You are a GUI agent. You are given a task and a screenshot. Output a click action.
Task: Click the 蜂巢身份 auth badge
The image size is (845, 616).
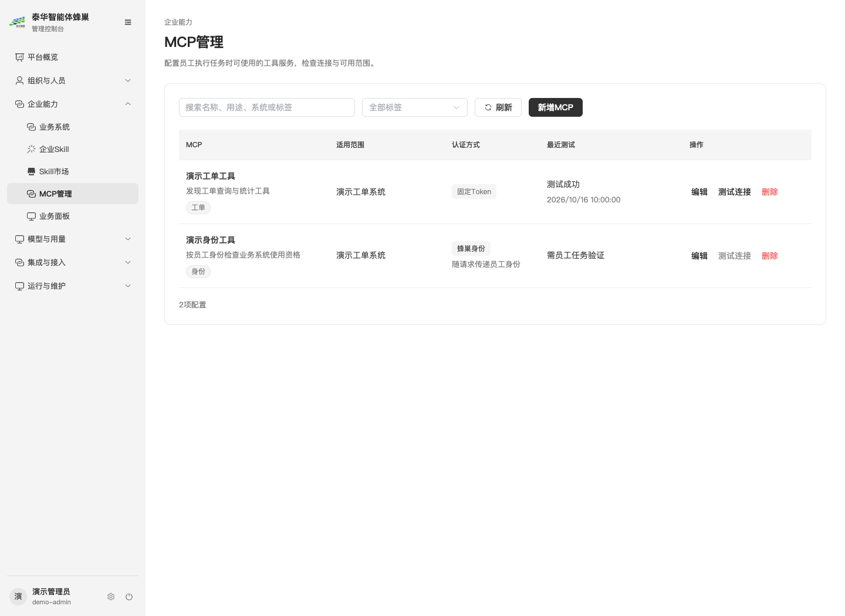[x=471, y=249]
